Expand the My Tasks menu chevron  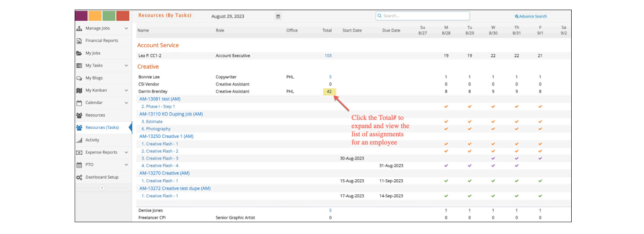pyautogui.click(x=126, y=66)
